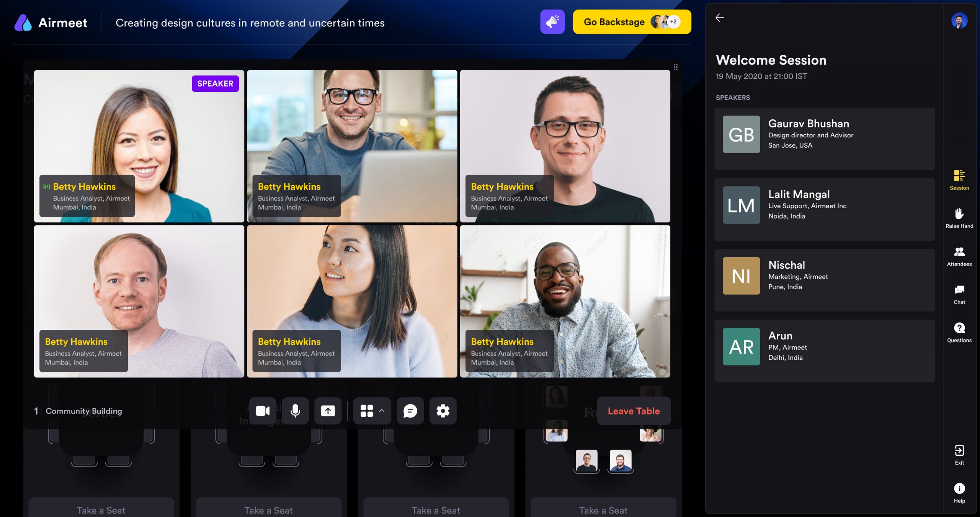Click the SPEAKER badge on first video

(215, 83)
